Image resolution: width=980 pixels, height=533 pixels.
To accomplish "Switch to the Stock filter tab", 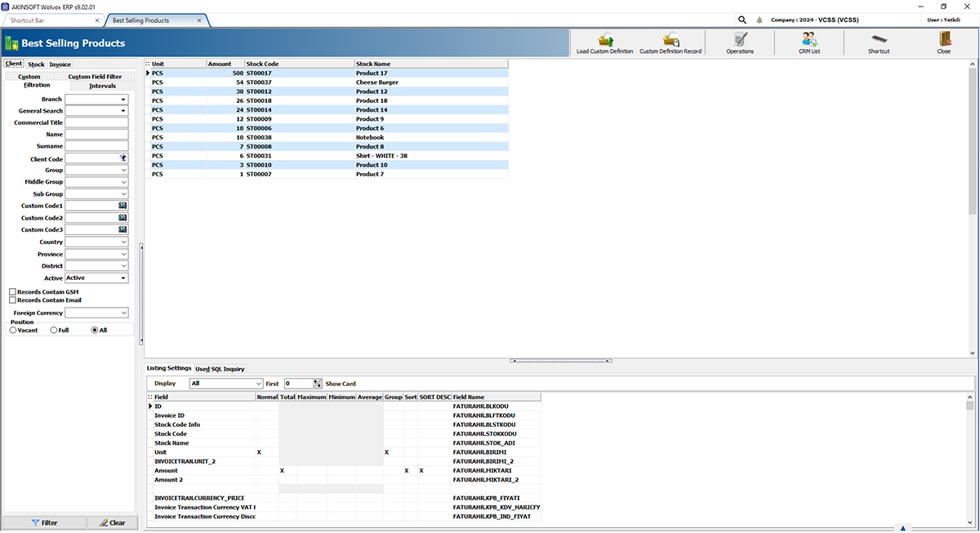I will 36,64.
